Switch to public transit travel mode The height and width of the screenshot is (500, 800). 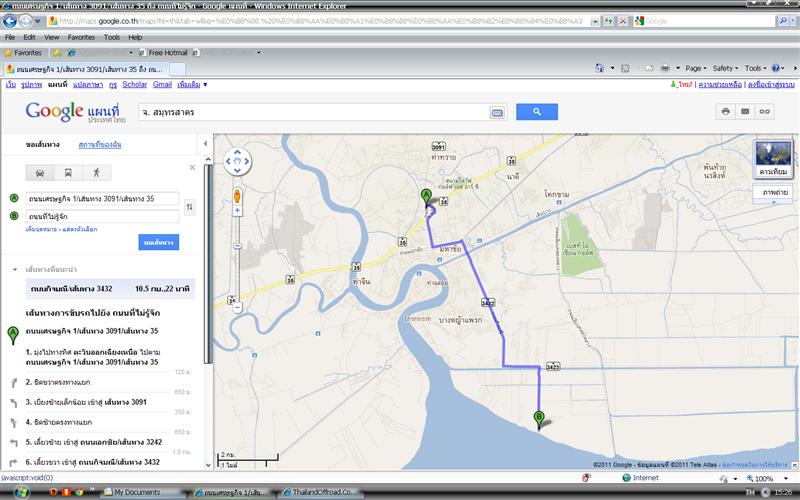click(68, 172)
